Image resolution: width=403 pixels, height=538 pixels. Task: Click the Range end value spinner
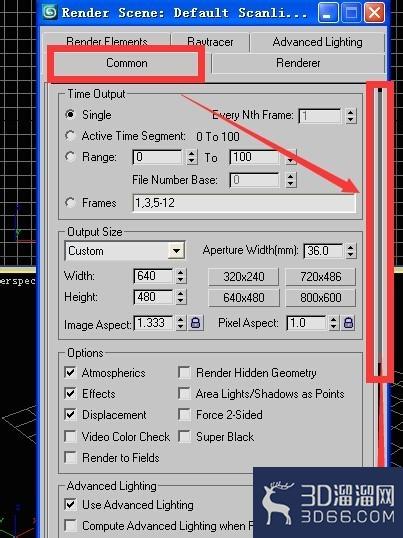pos(291,157)
